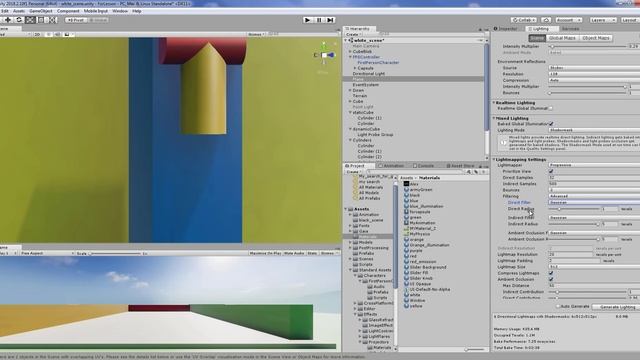Open the GameObject menu
Viewport: 640px width, 360px height.
point(41,11)
